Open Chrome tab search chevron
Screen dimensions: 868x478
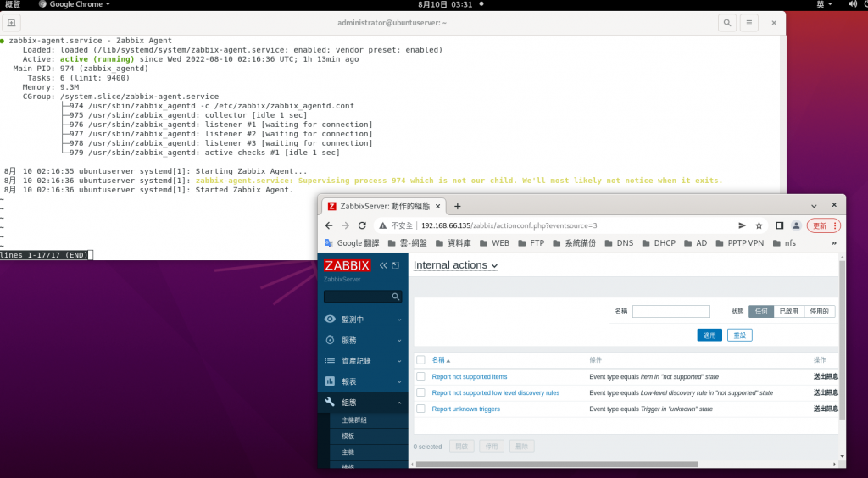point(814,206)
